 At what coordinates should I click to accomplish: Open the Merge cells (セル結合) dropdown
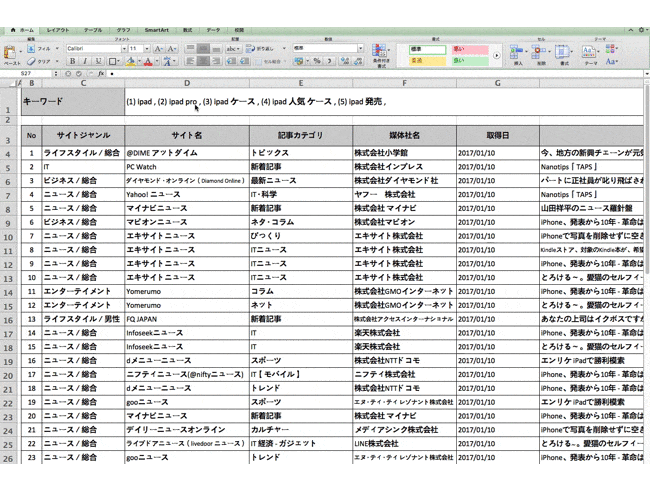pyautogui.click(x=284, y=61)
